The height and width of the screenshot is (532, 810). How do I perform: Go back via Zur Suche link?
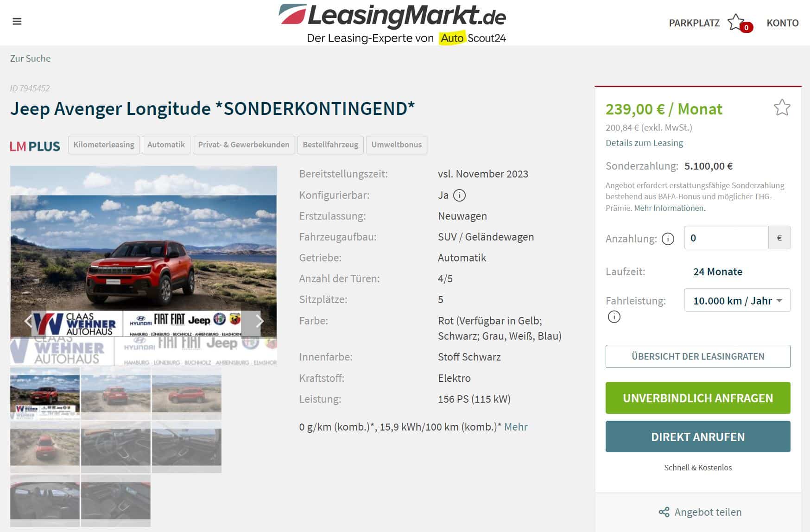click(x=30, y=58)
